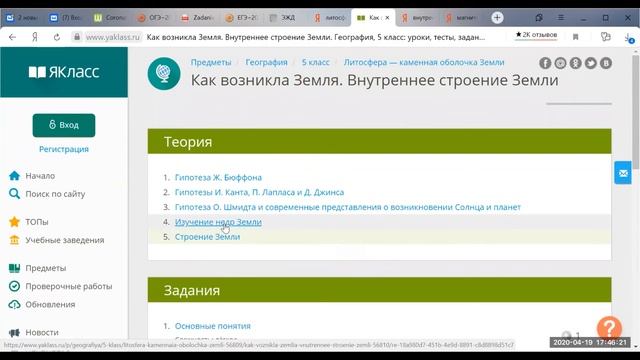Switch to the магнит browser tab
Screen dimensions: 640x360
point(460,18)
